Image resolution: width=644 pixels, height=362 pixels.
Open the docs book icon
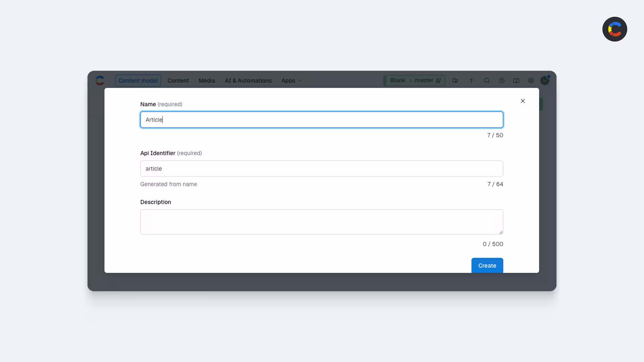point(516,80)
